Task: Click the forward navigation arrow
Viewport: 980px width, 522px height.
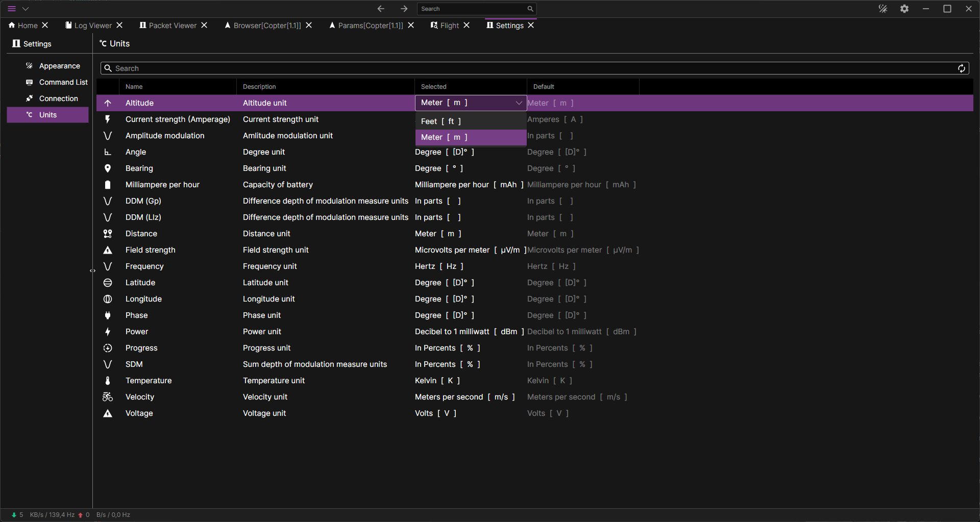Action: coord(404,9)
